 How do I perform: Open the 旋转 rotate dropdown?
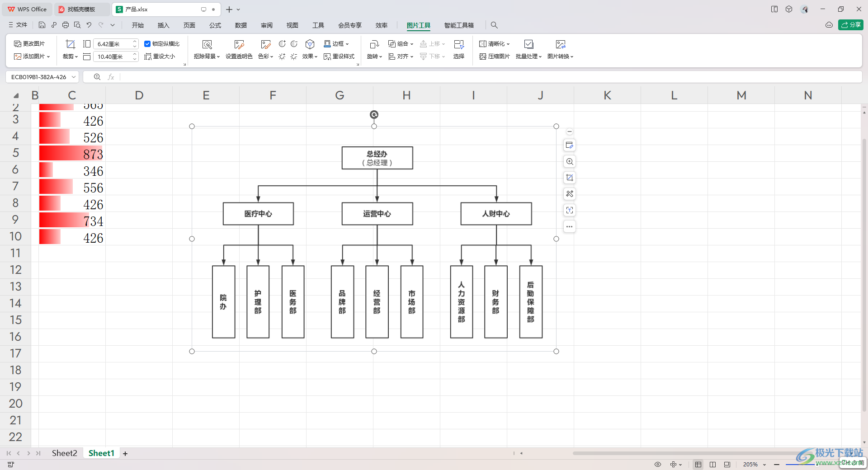(x=374, y=56)
